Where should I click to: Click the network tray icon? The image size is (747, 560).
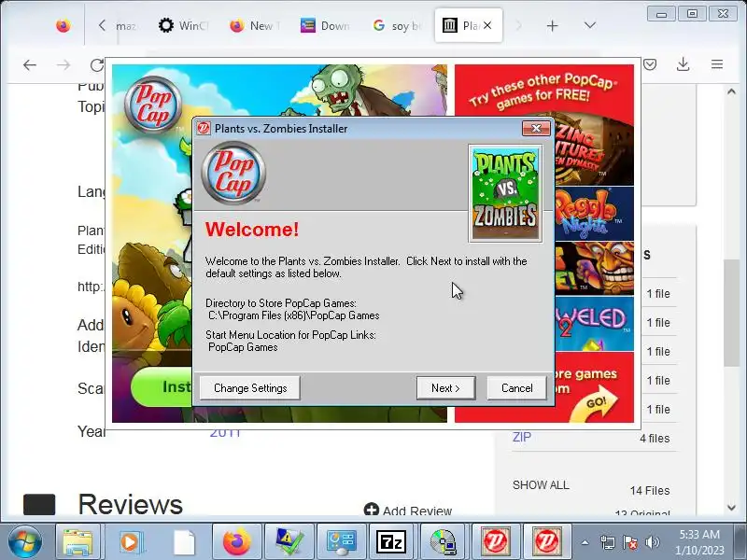coord(608,542)
